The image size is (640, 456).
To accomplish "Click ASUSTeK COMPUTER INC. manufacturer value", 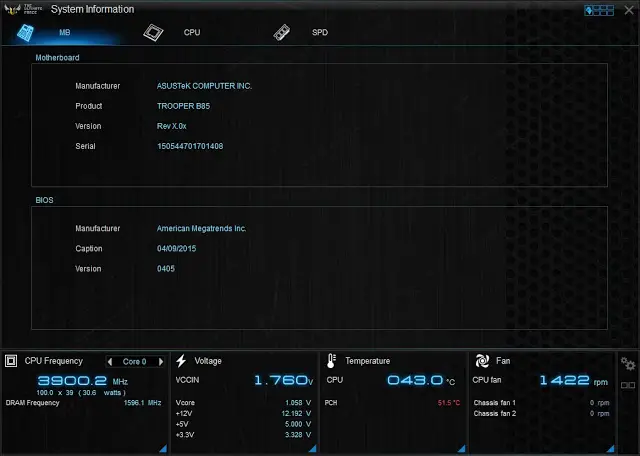I will 204,86.
